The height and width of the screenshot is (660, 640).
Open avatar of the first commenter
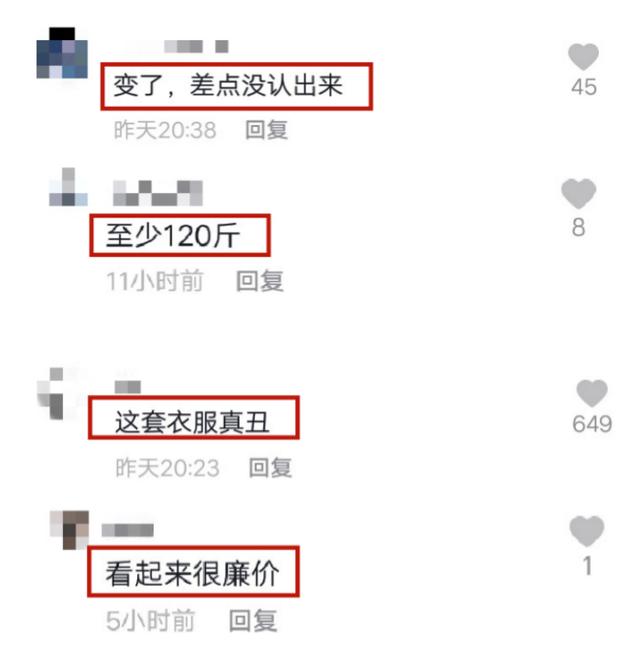[62, 53]
